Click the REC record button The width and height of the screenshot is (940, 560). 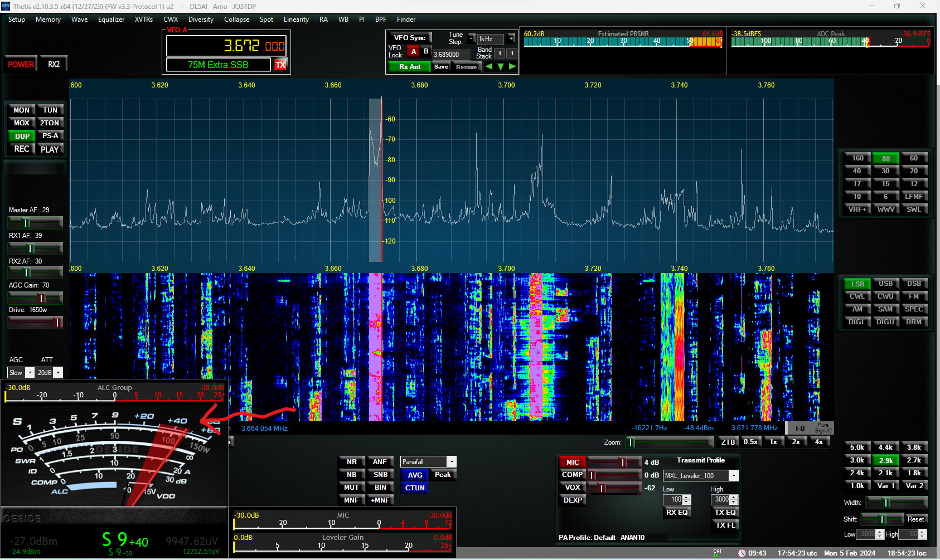21,149
